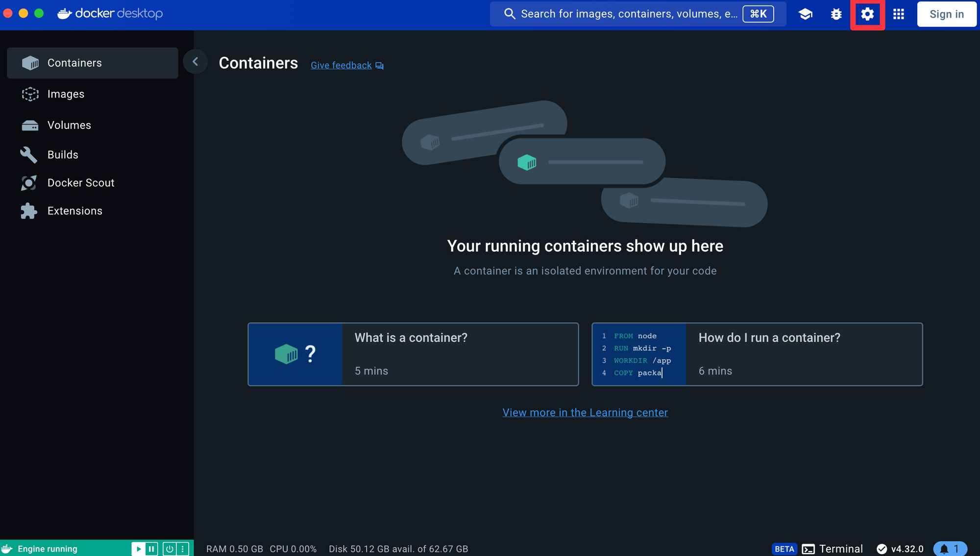
Task: Open Builds panel
Action: pyautogui.click(x=63, y=154)
